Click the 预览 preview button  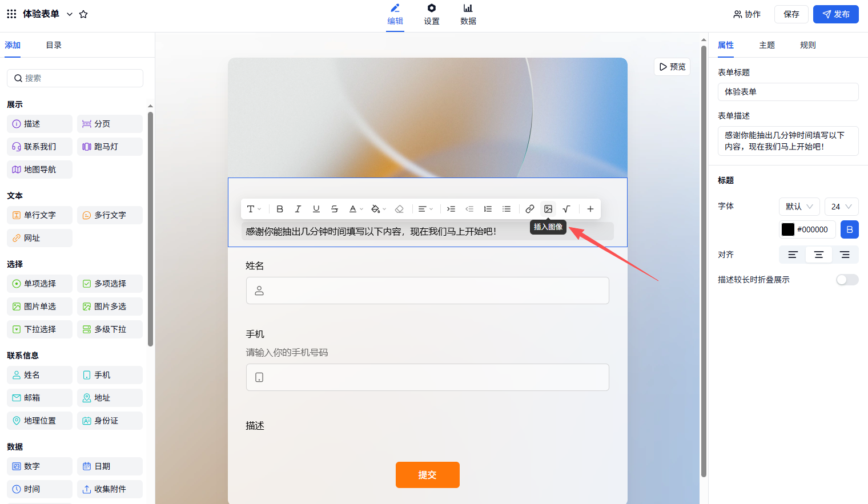[x=672, y=67]
